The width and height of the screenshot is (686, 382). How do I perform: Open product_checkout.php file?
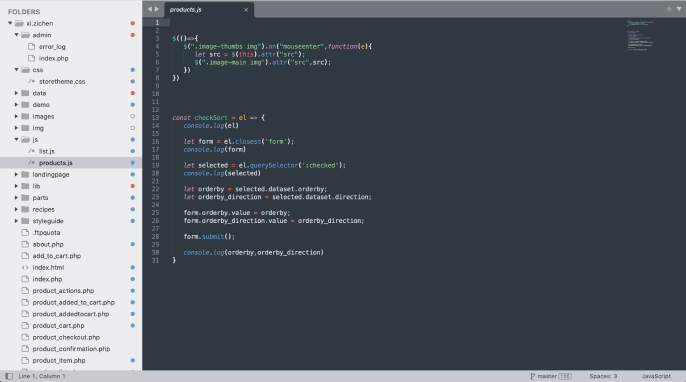point(66,337)
